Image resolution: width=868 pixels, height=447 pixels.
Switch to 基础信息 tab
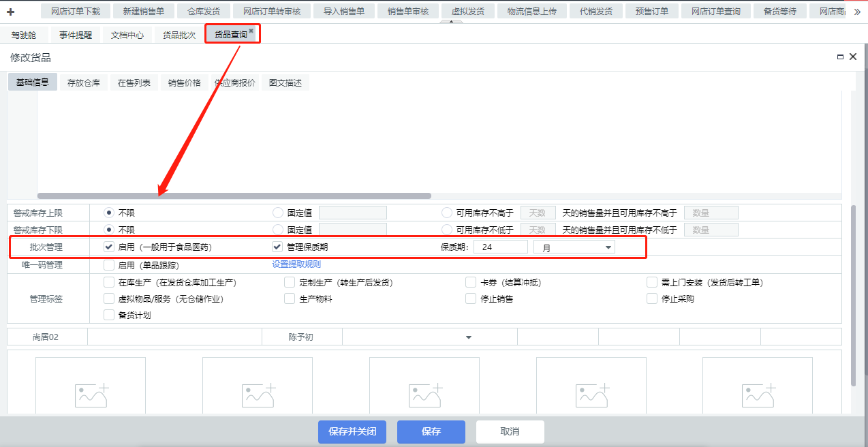(32, 82)
